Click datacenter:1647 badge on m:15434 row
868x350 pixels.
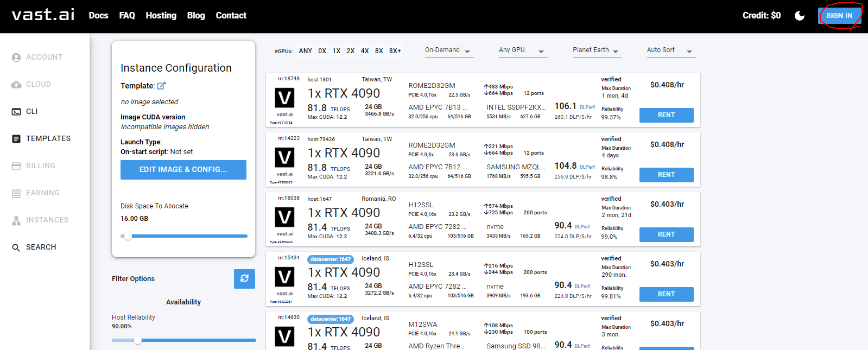point(331,259)
